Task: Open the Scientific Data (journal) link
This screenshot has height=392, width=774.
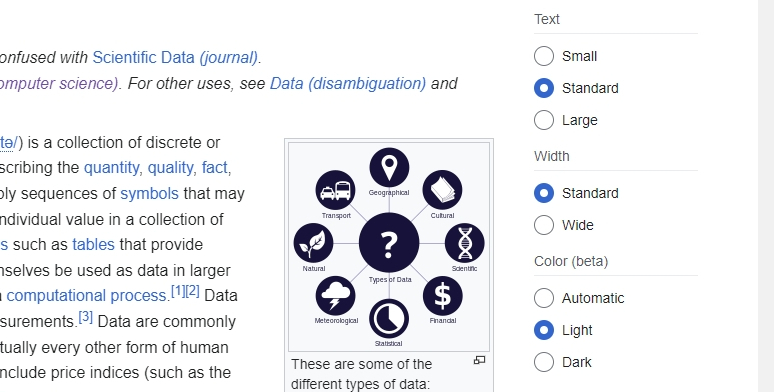Action: tap(175, 57)
